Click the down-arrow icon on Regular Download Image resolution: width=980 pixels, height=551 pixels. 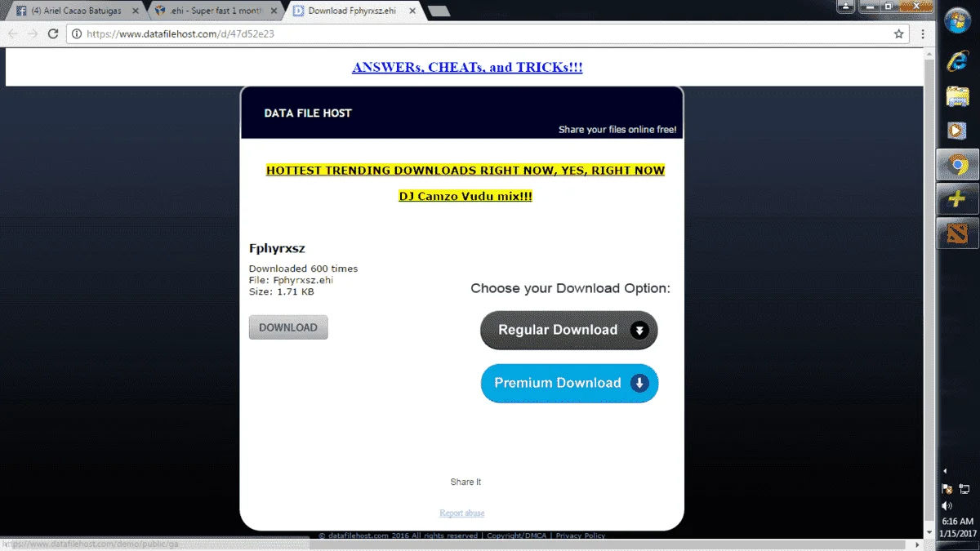(x=640, y=330)
